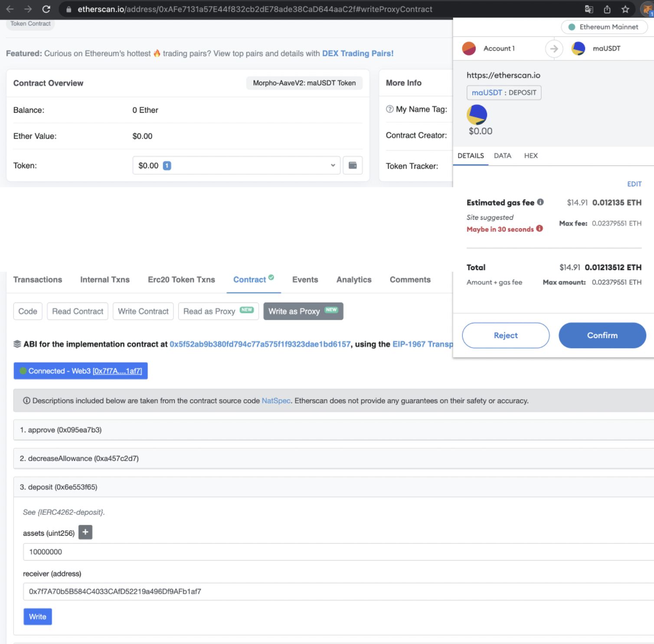
Task: Click the wallet icon beside Token dropdown
Action: pos(353,166)
